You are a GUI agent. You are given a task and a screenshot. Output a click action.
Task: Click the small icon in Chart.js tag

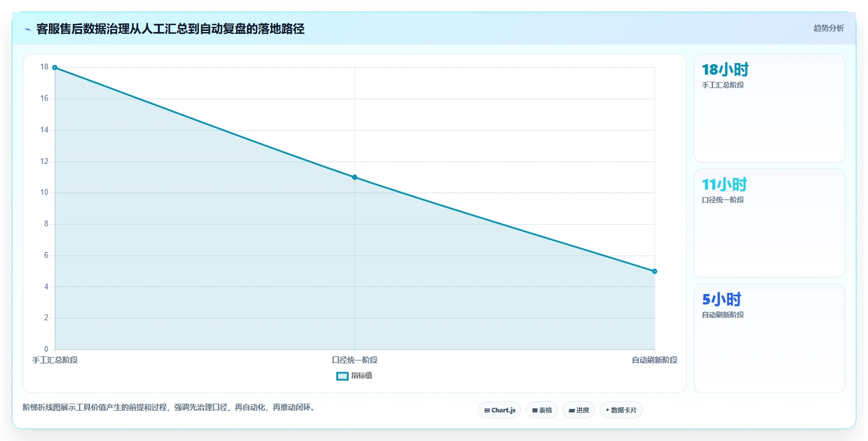pos(487,411)
